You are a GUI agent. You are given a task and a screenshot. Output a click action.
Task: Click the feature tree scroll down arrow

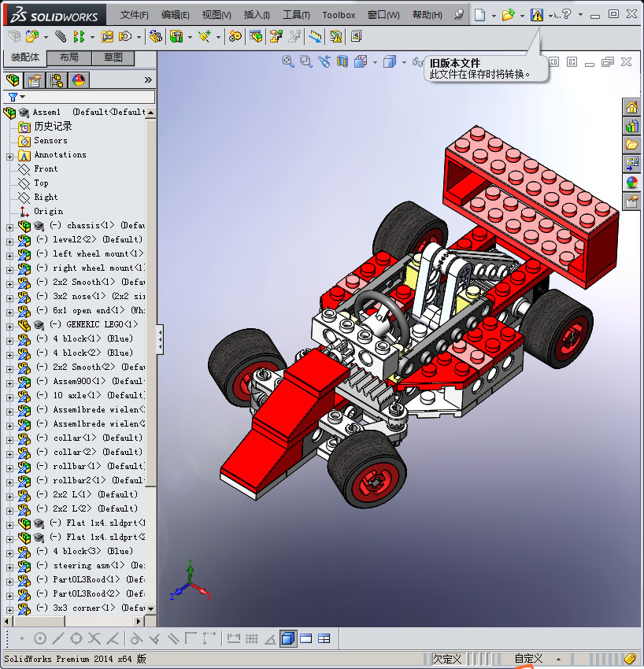(150, 609)
